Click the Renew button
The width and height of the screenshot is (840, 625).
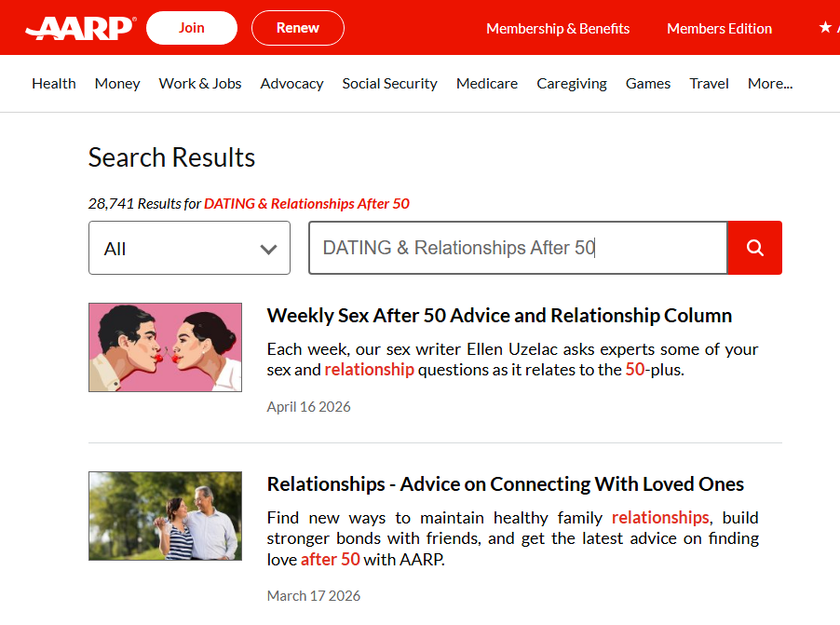[x=298, y=28]
